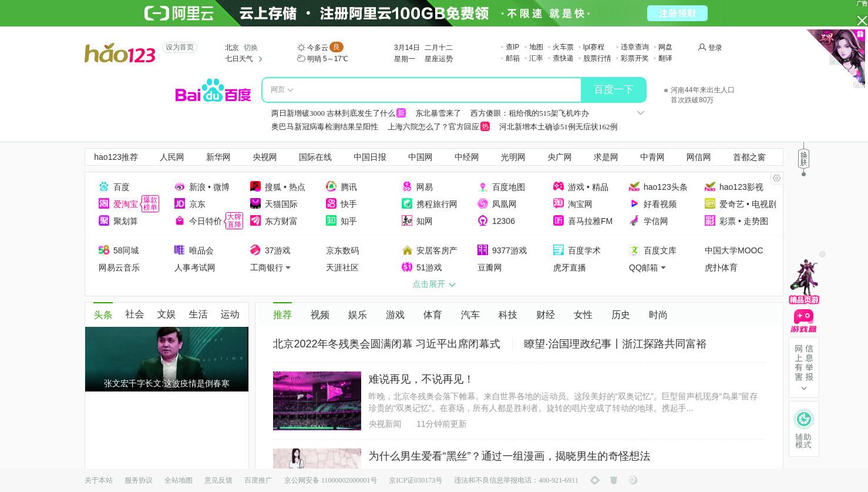Viewport: 868px width, 492px height.
Task: Open the 12306 railway icon
Action: (x=483, y=221)
